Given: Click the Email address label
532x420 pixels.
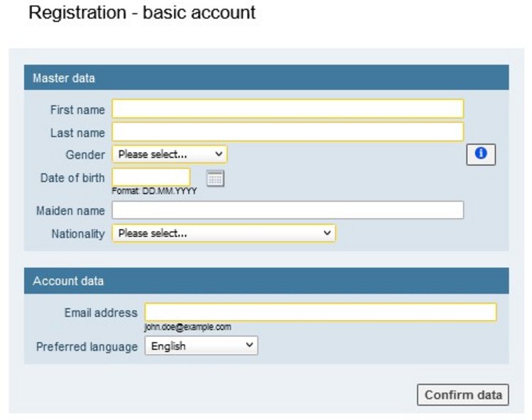Looking at the screenshot, I should pyautogui.click(x=101, y=312).
